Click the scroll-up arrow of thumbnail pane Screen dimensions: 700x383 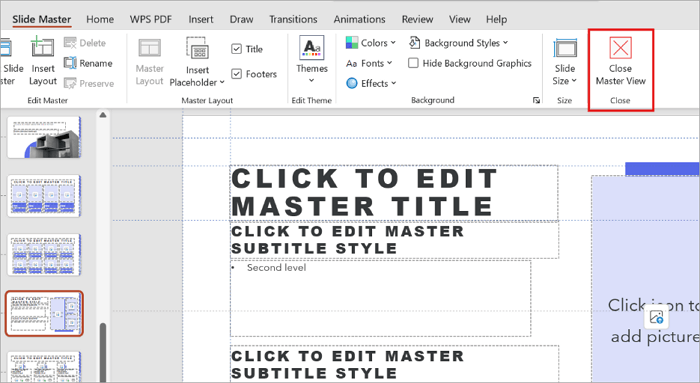coord(103,115)
